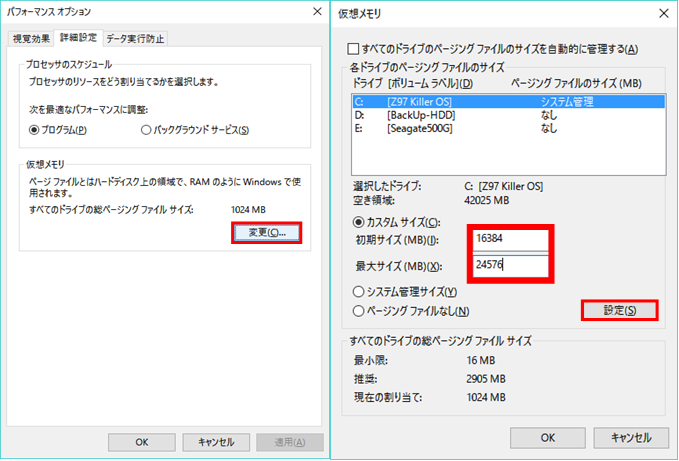Select the プログラム radio button

pyautogui.click(x=35, y=130)
